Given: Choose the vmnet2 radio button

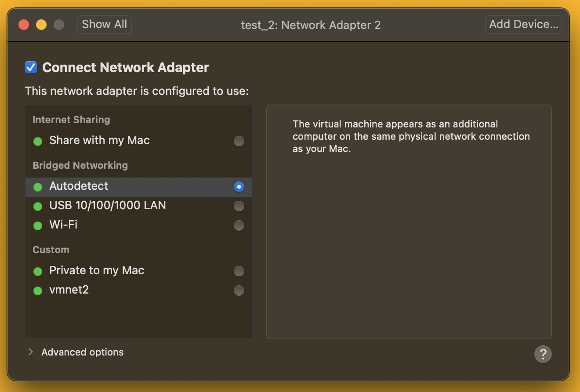Looking at the screenshot, I should (x=239, y=290).
